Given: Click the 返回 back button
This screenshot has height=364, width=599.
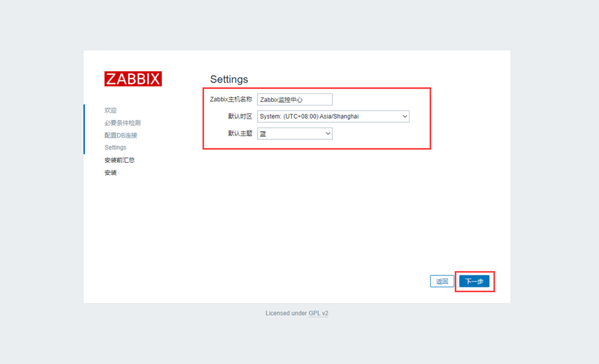Looking at the screenshot, I should click(x=442, y=281).
